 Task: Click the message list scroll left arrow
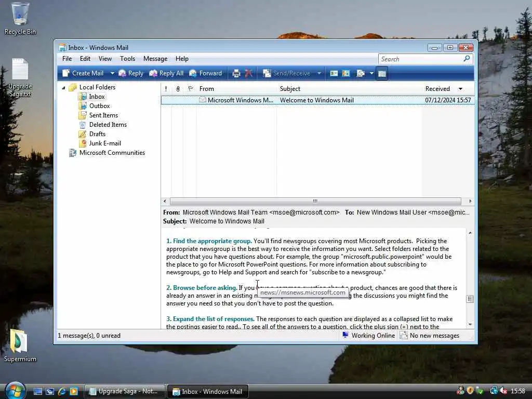[x=165, y=201]
